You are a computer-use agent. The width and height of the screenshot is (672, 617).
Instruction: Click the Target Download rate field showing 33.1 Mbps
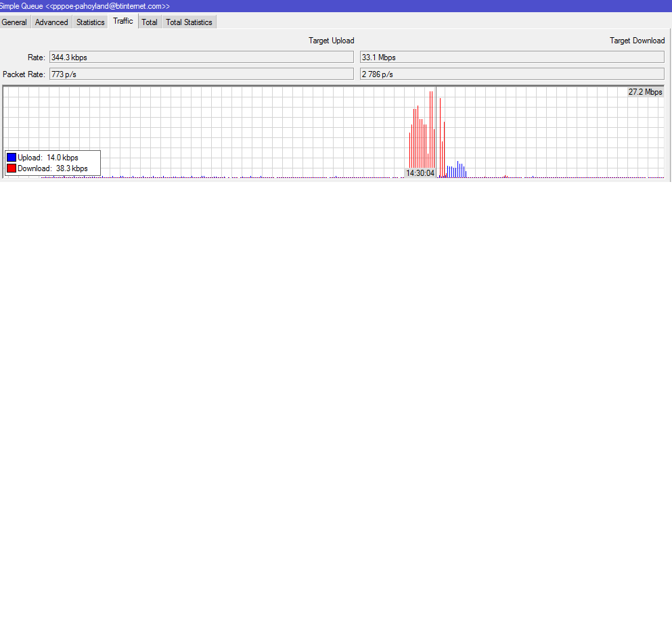(512, 58)
